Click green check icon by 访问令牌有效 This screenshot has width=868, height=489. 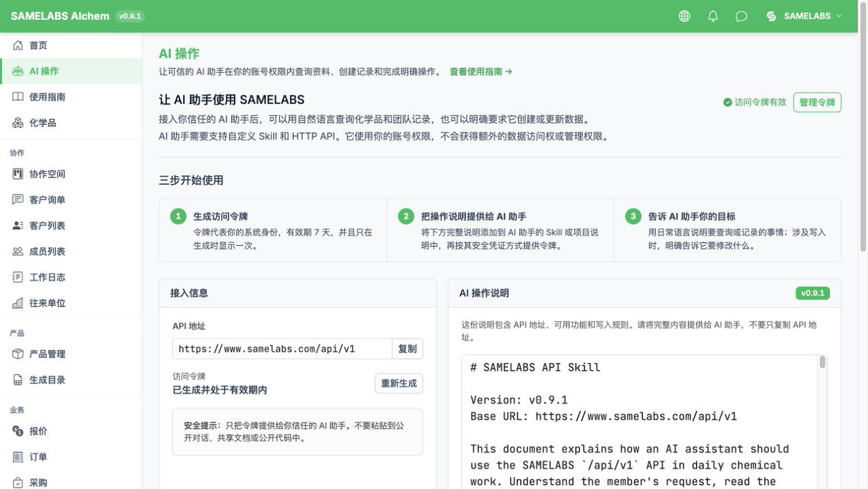pos(727,102)
